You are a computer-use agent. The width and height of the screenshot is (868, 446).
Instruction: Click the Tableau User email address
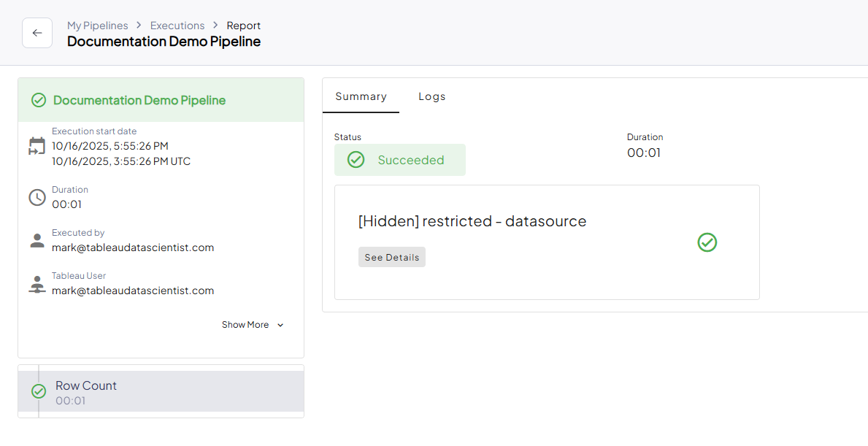click(133, 291)
